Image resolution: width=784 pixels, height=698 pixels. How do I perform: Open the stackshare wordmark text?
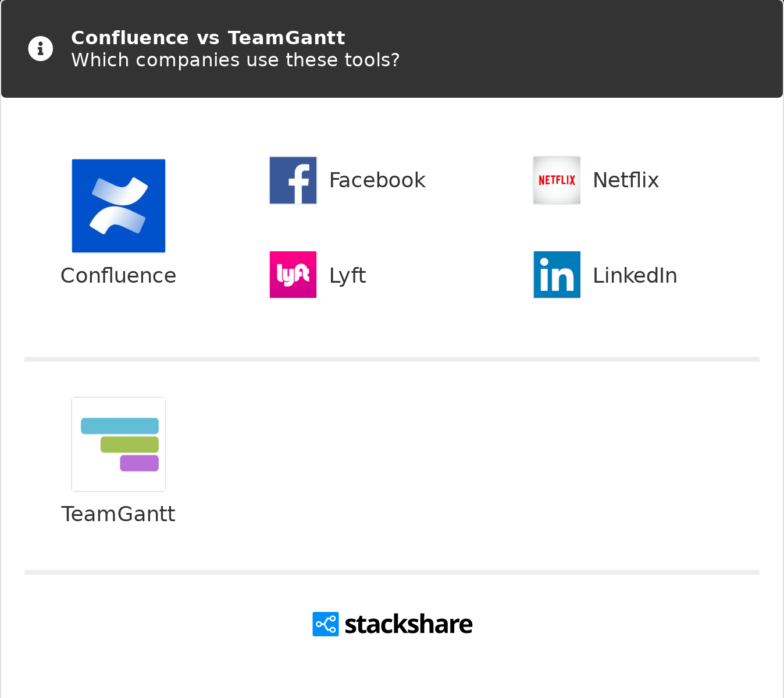click(408, 625)
